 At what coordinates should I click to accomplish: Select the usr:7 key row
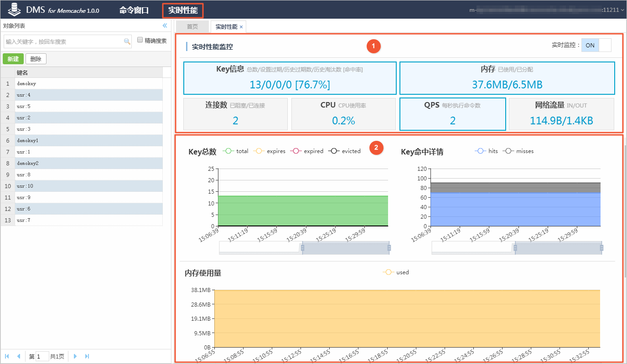click(x=88, y=220)
